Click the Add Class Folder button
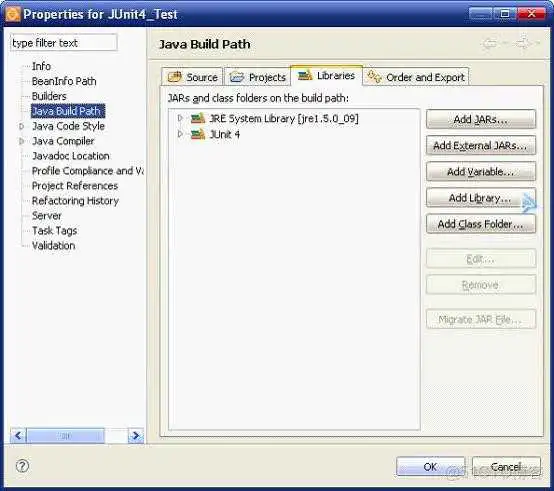 (481, 224)
